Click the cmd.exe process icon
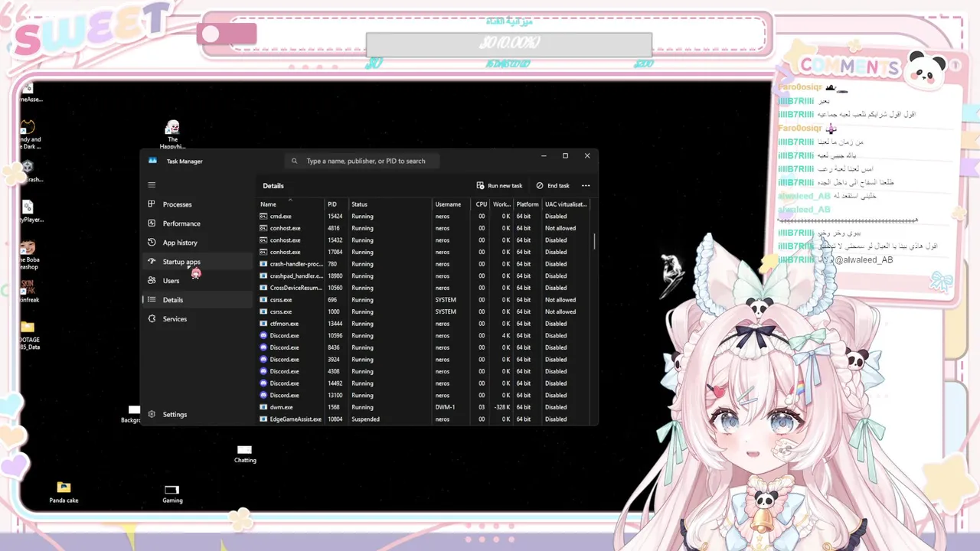This screenshot has width=980, height=551. click(x=263, y=217)
